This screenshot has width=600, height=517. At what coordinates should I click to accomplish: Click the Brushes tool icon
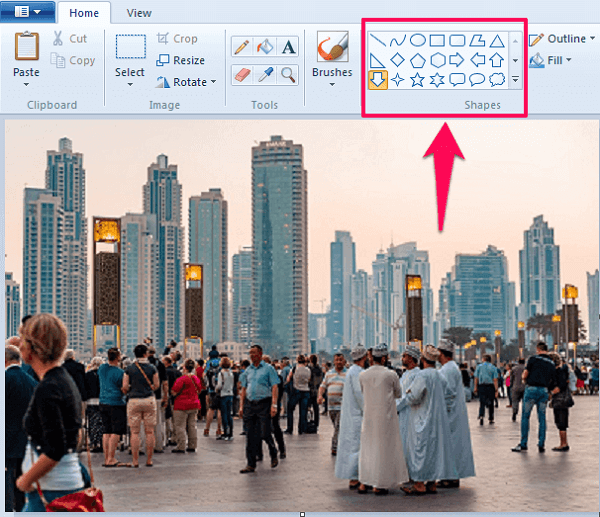[333, 46]
